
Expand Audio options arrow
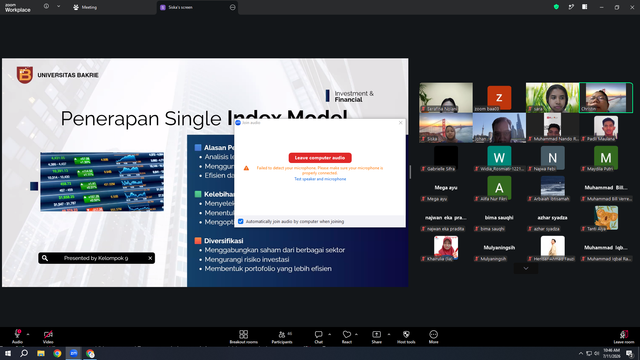coord(28,334)
